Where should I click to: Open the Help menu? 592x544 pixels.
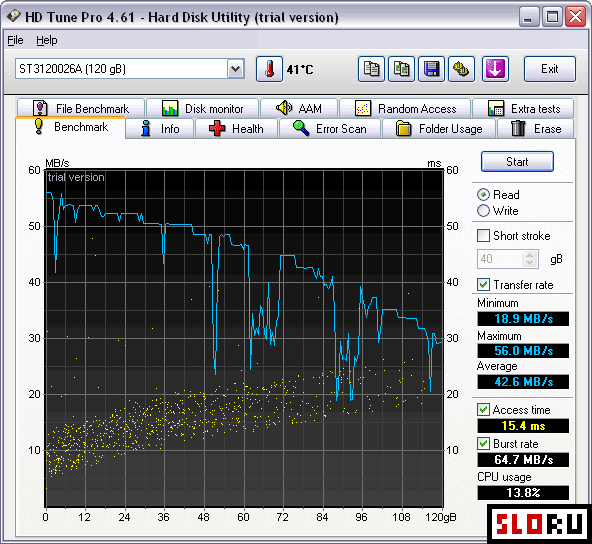point(47,40)
